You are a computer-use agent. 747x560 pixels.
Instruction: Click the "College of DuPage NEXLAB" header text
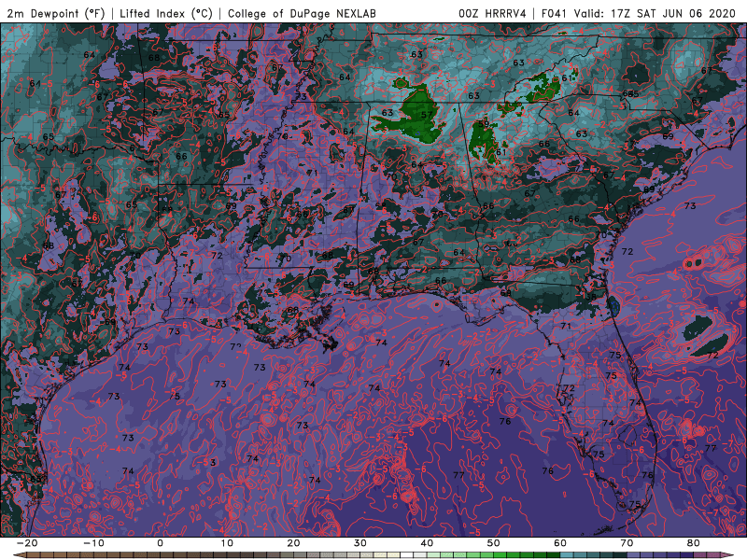(x=302, y=13)
